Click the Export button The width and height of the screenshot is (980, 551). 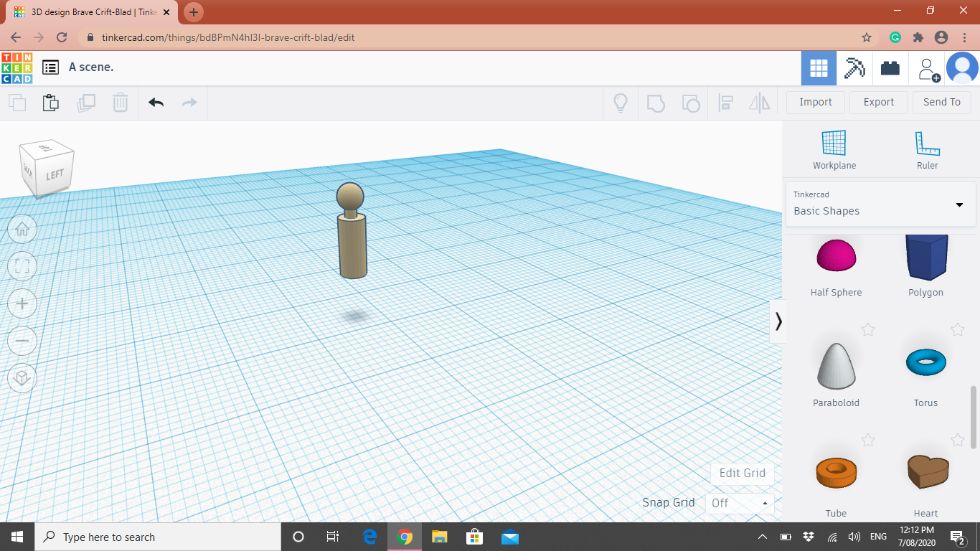coord(879,102)
